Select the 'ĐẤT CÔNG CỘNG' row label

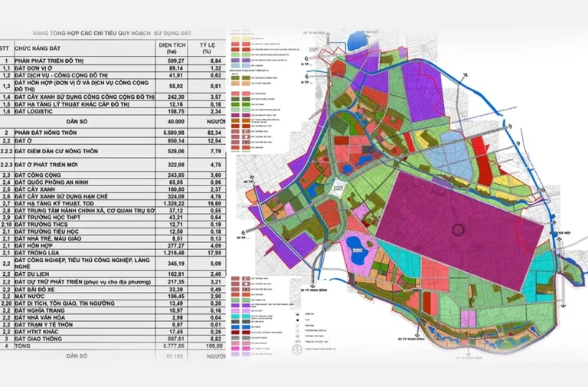tap(38, 175)
